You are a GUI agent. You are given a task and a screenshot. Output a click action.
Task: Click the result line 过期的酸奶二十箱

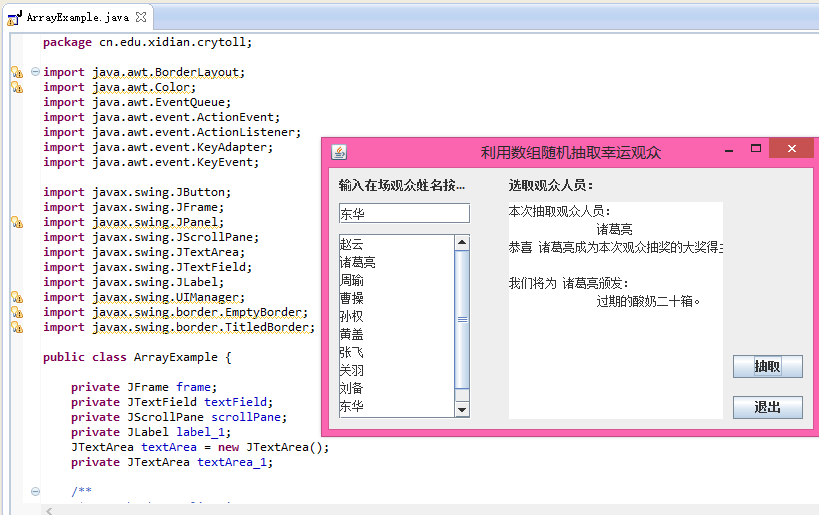(648, 301)
